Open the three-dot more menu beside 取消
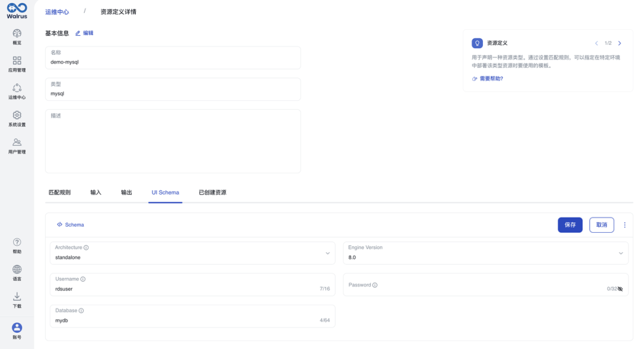 click(x=625, y=225)
